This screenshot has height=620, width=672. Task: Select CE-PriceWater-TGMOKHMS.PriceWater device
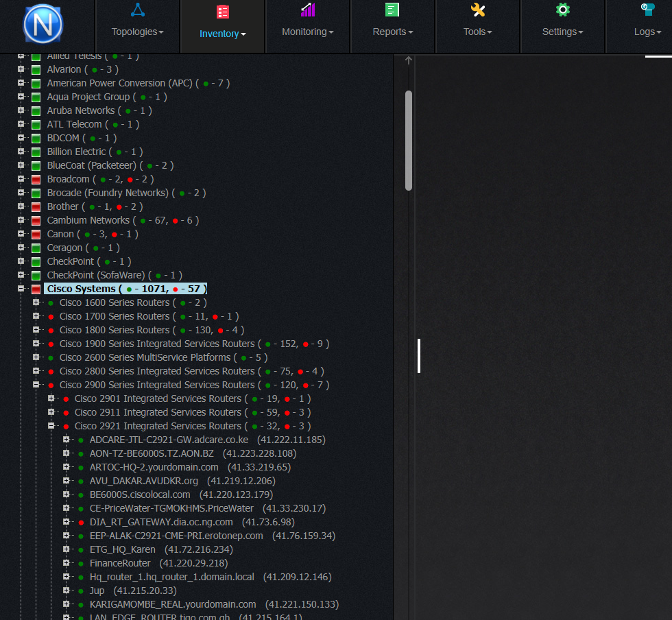pos(207,508)
